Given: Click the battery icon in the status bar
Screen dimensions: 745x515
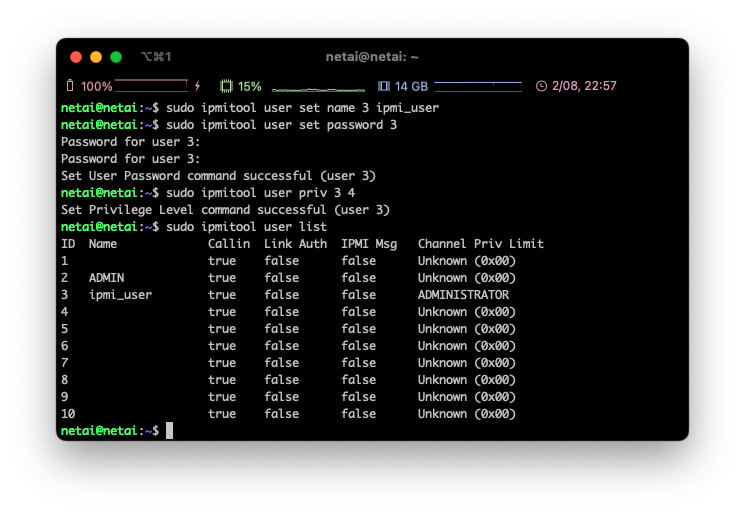Looking at the screenshot, I should click(70, 86).
